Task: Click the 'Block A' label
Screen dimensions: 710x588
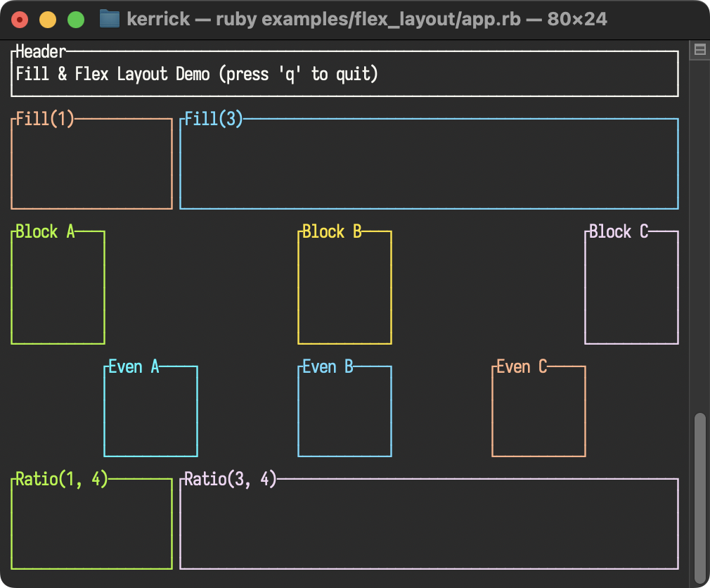Action: tap(45, 231)
